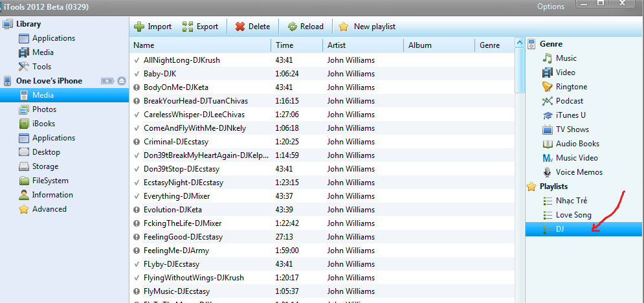This screenshot has width=644, height=303.
Task: Toggle check mark for Baby-DJK
Action: pyautogui.click(x=137, y=74)
